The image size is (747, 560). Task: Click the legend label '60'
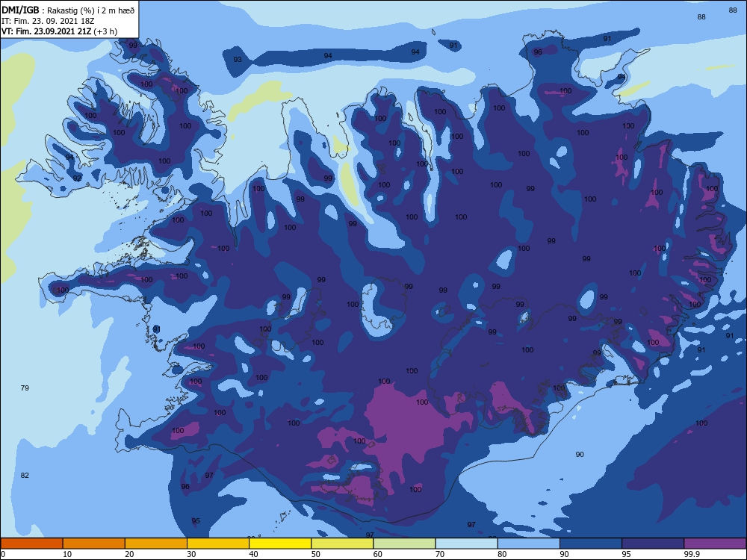pyautogui.click(x=378, y=554)
